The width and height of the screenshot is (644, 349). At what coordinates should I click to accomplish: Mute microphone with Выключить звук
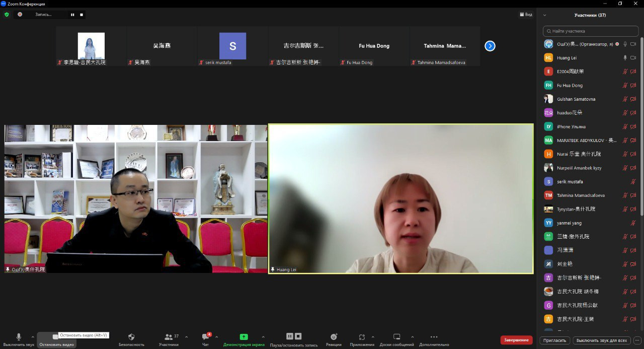[x=19, y=337]
